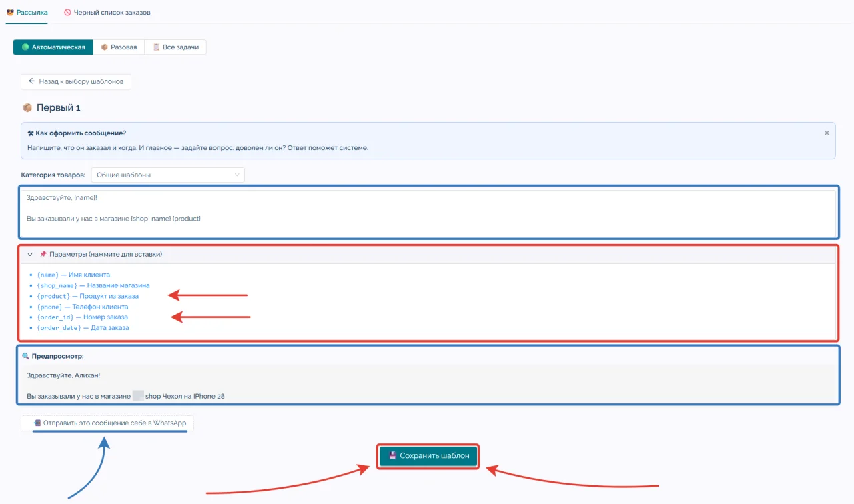The image size is (854, 504).
Task: Insert the {name} client name parameter
Action: pos(73,275)
